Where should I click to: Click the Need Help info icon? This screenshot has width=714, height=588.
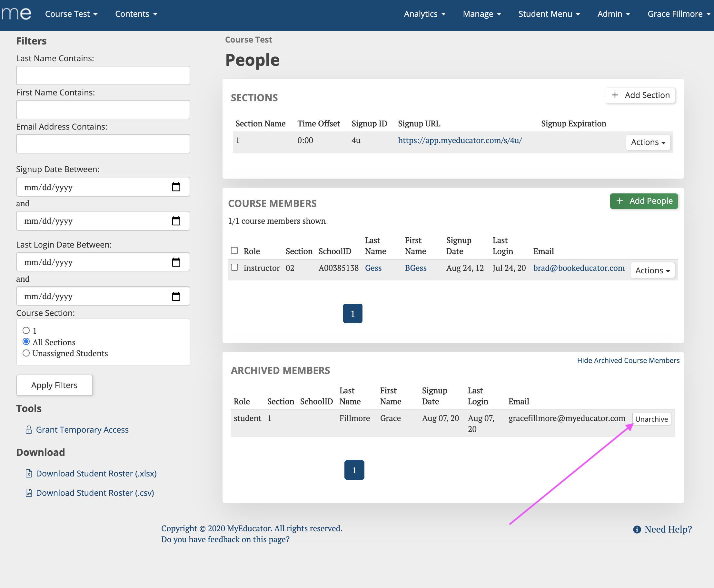[637, 529]
